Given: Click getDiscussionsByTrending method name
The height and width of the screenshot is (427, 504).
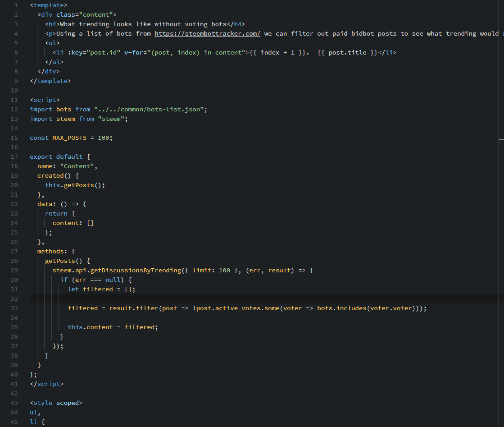Looking at the screenshot, I should click(136, 270).
